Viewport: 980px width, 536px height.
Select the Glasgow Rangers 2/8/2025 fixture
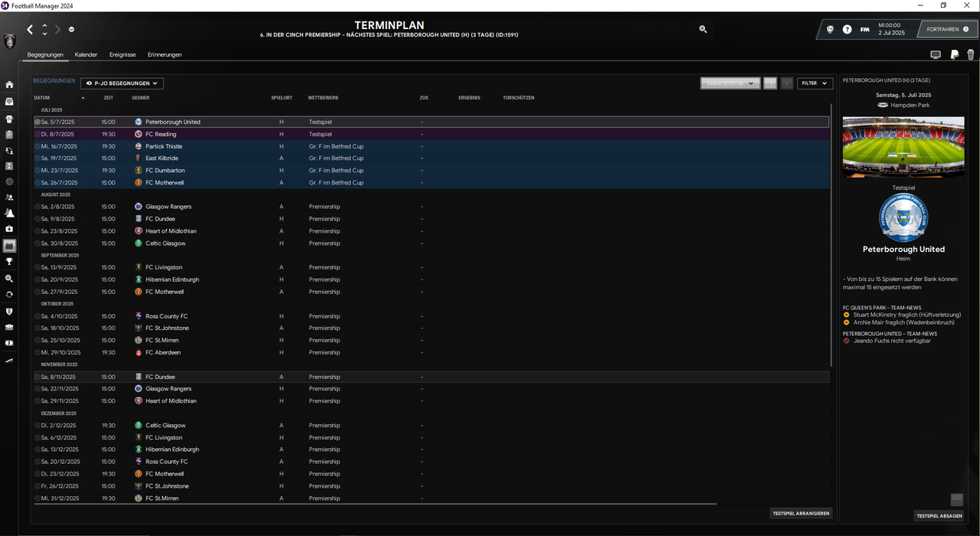[431, 207]
